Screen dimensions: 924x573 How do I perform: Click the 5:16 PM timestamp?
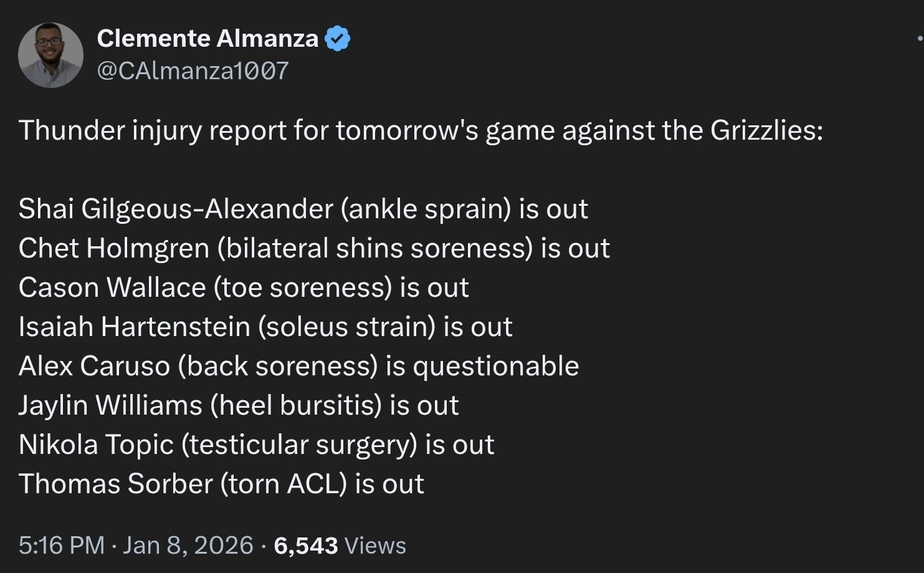point(61,546)
